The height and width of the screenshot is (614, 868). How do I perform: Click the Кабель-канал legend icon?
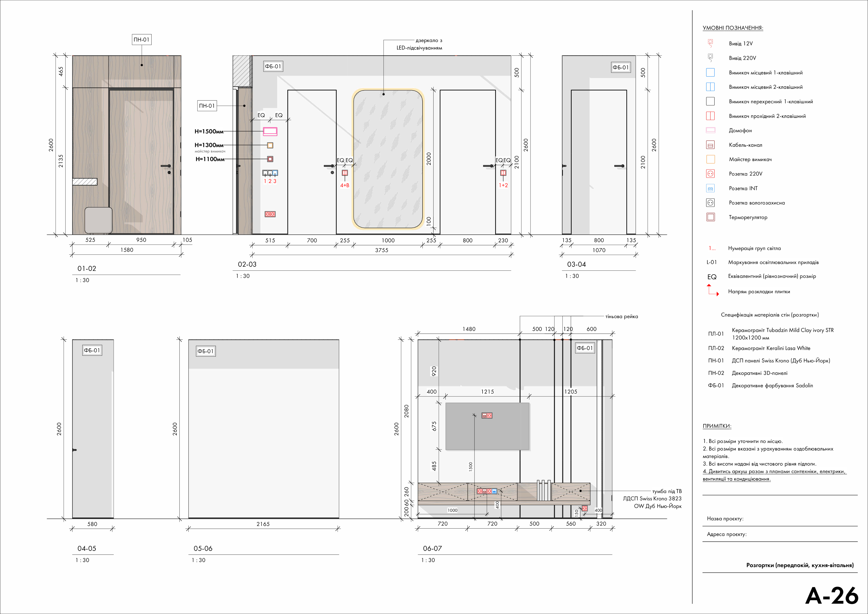(710, 145)
